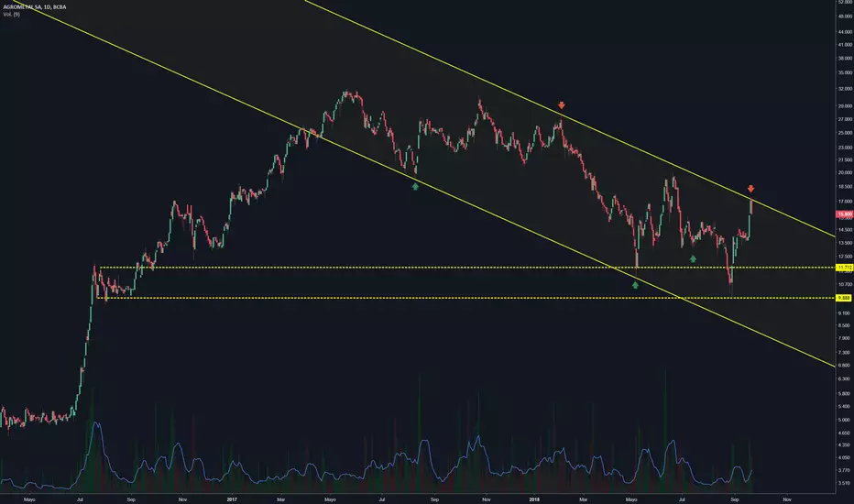Image resolution: width=854 pixels, height=504 pixels.
Task: Click the 25.000 label on the price scale
Action: pyautogui.click(x=845, y=133)
